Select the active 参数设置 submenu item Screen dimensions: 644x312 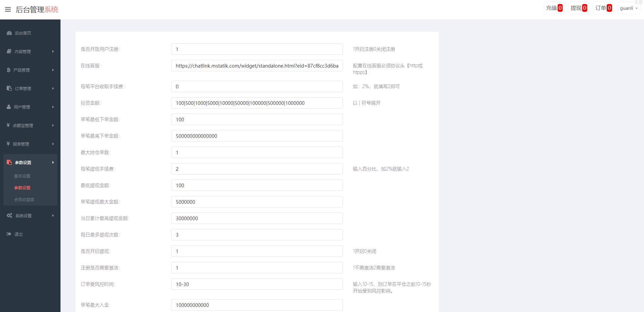pos(22,188)
